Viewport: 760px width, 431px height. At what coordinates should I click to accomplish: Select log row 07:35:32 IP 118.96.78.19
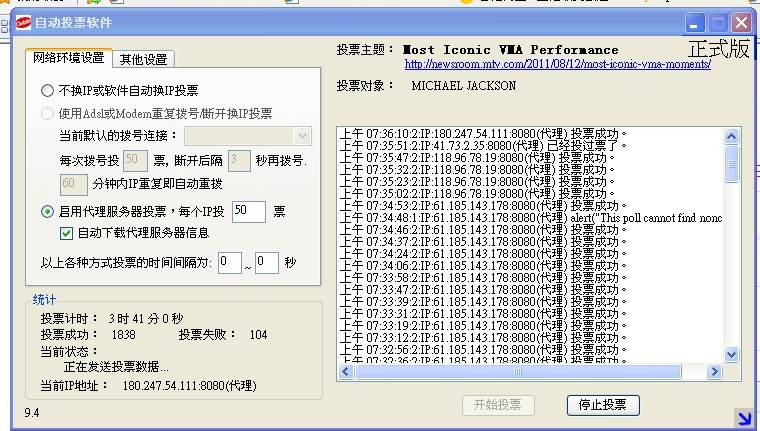(x=477, y=170)
